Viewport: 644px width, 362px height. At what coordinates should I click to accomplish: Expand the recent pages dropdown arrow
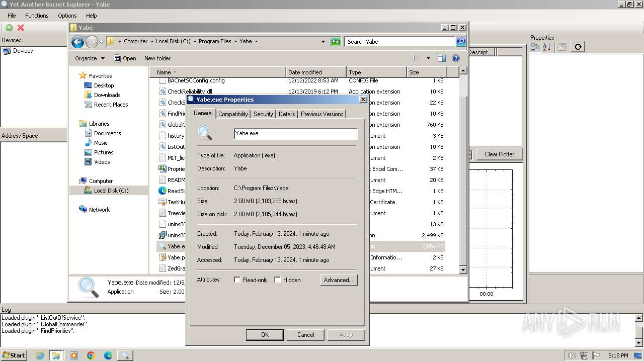(101, 42)
